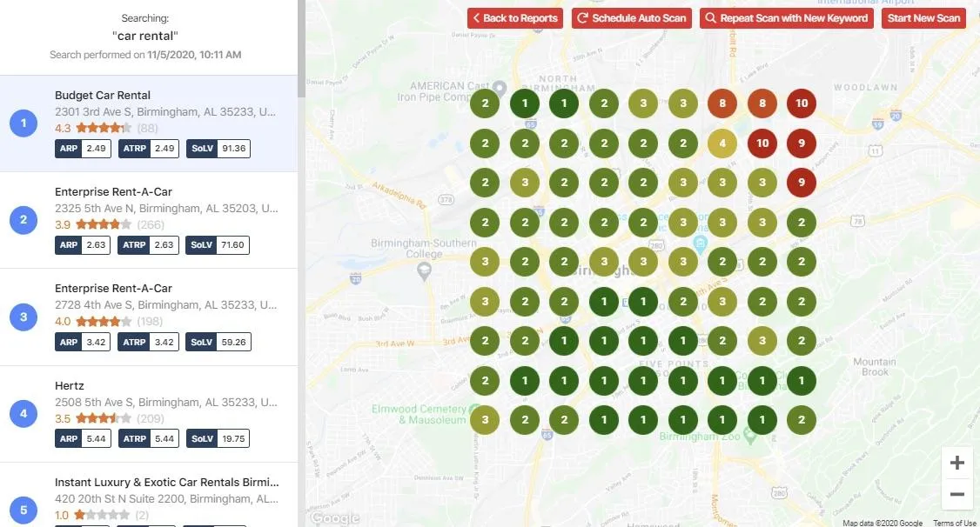Click the ATRP 2.63 badge
This screenshot has height=527, width=980.
(148, 244)
